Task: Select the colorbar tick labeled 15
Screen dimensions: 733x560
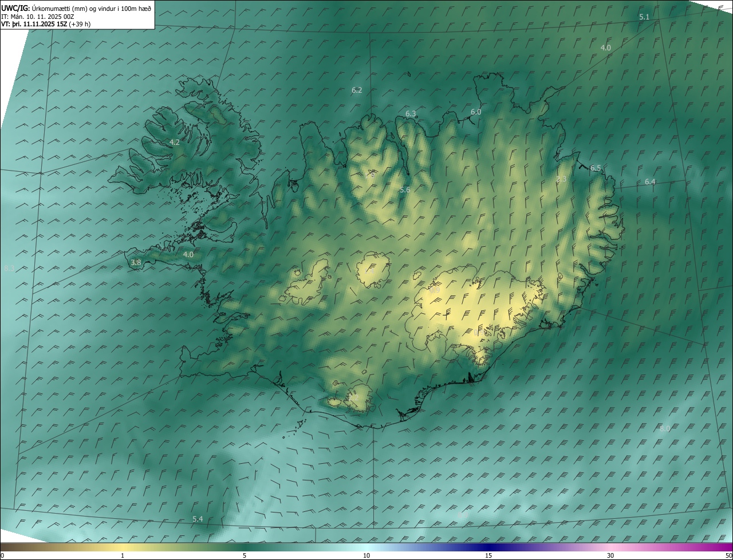Action: 488,556
